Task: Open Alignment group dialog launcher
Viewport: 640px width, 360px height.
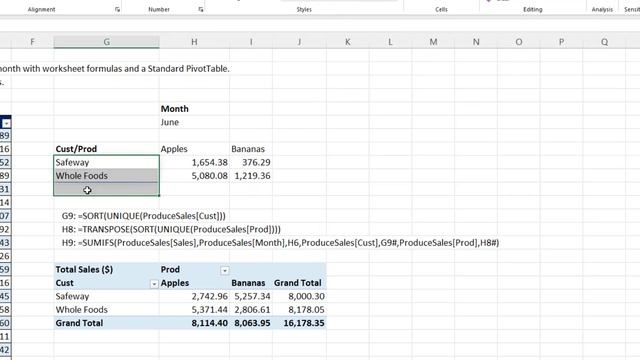Action: [118, 9]
